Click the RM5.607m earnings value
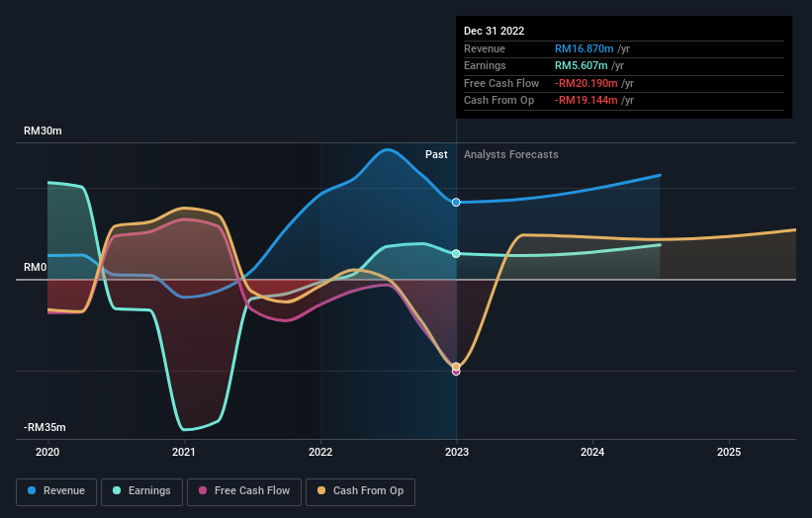 click(x=581, y=65)
